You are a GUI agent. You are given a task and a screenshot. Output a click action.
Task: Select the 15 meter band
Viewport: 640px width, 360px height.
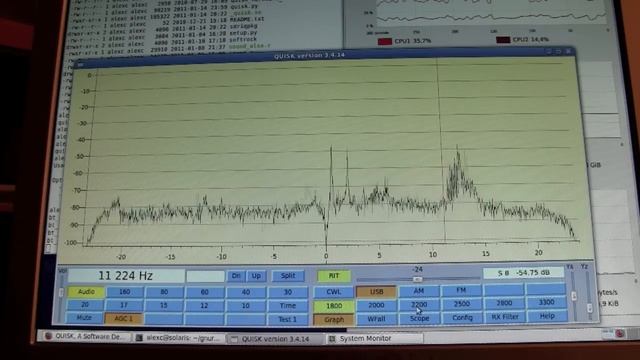(x=164, y=305)
